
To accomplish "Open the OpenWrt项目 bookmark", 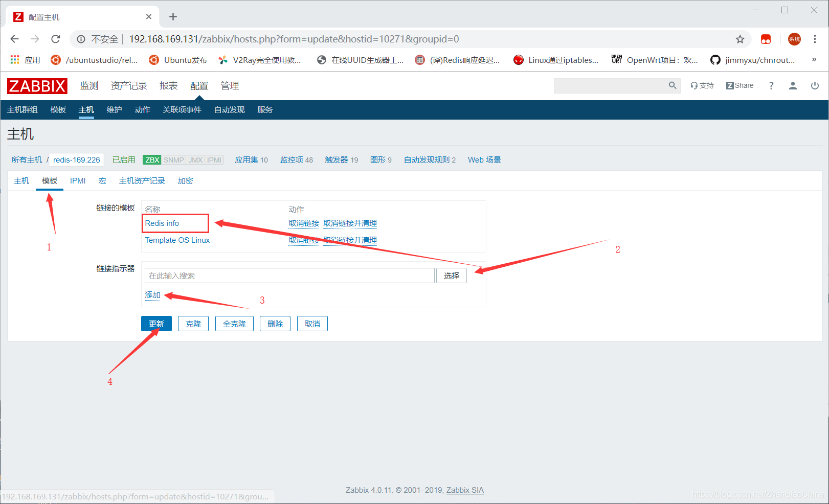I will (x=655, y=60).
